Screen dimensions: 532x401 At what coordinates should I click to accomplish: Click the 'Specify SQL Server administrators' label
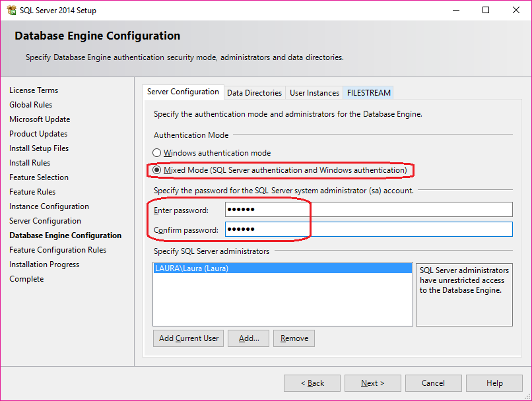click(x=211, y=251)
